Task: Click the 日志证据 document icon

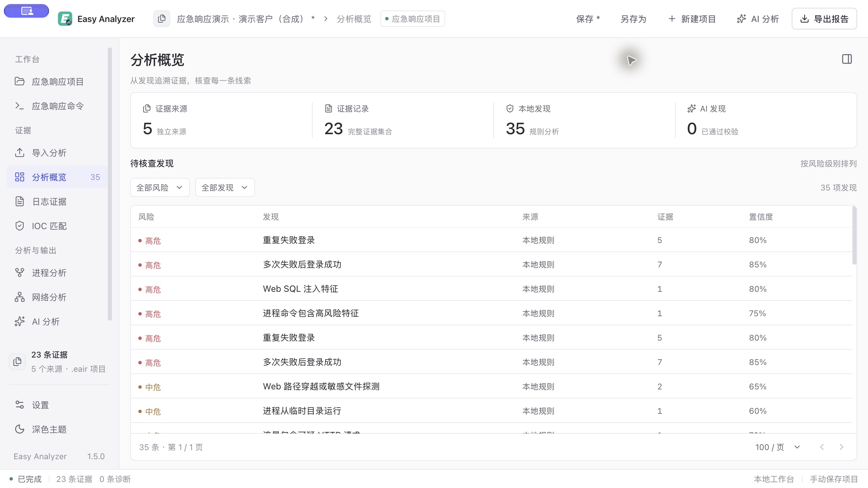Action: pos(20,201)
